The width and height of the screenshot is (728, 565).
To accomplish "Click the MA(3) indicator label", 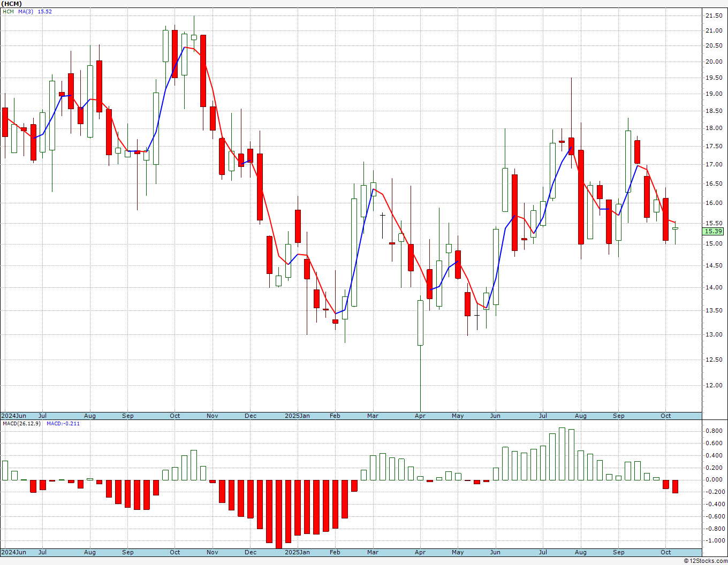I will pos(25,12).
